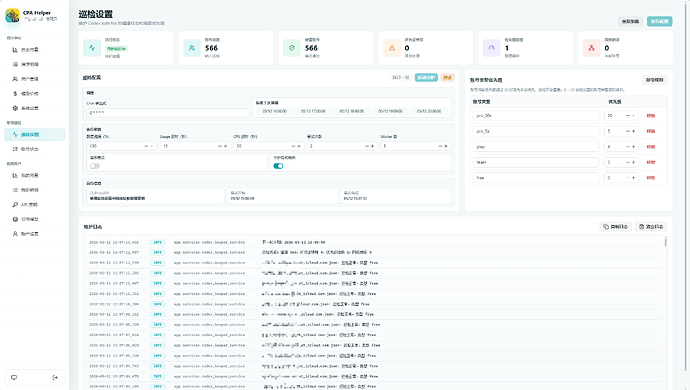Click the free account type field

tap(536, 178)
